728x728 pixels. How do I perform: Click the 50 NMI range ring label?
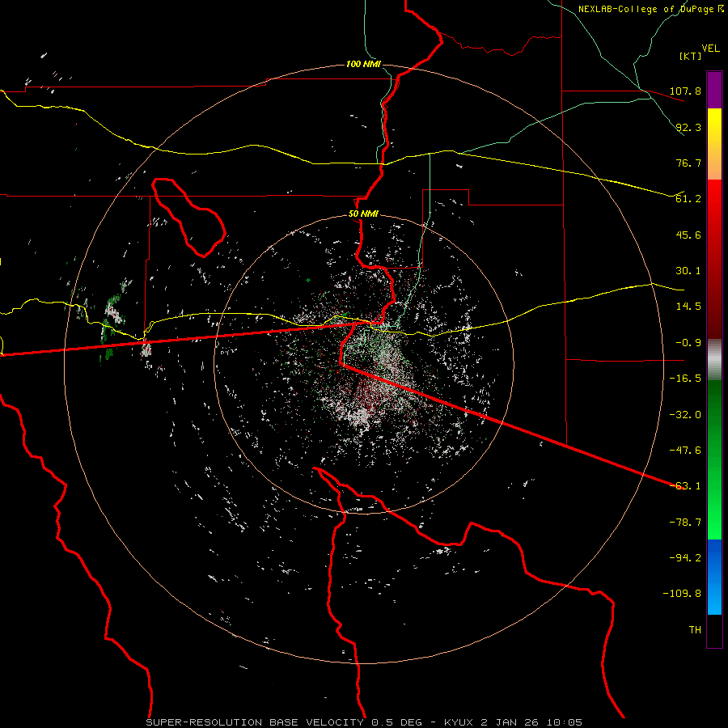[x=363, y=214]
